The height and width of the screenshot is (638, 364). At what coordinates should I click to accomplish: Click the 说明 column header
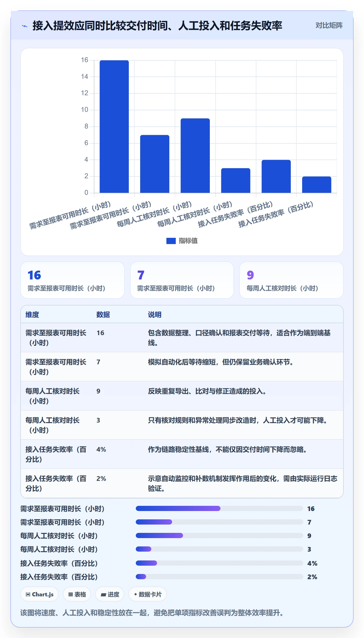click(x=155, y=315)
